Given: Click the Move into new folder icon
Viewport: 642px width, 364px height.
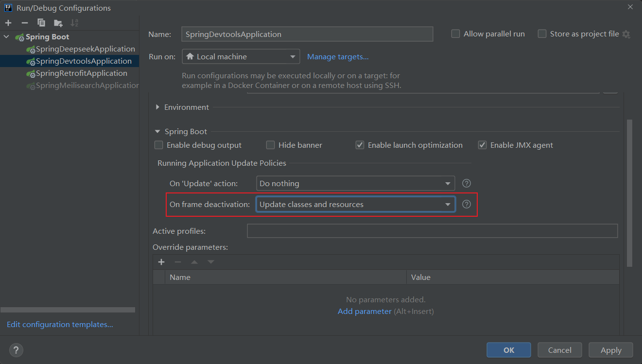Looking at the screenshot, I should coord(58,23).
